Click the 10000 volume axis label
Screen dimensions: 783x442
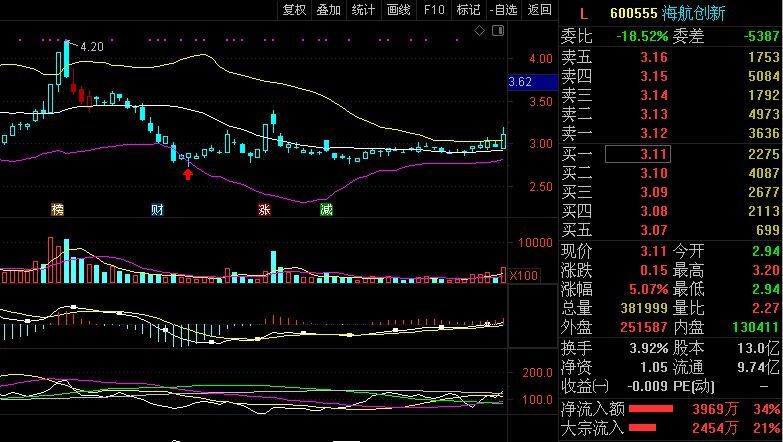[535, 243]
